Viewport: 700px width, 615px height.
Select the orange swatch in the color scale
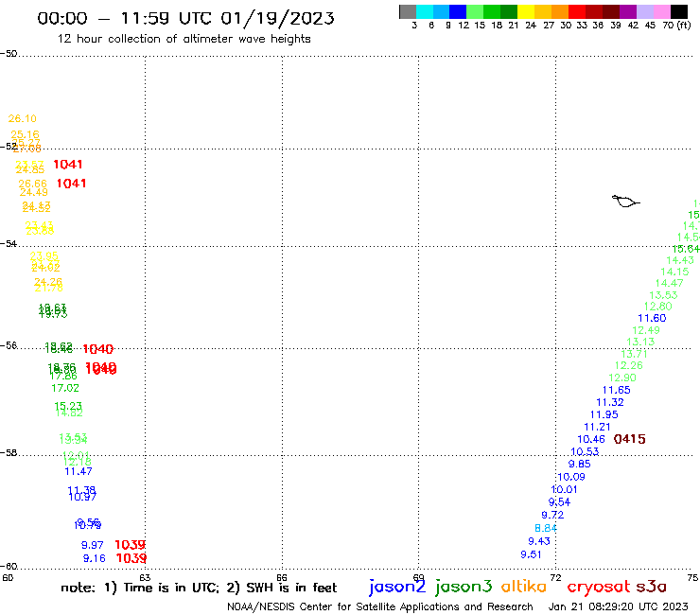coord(560,11)
